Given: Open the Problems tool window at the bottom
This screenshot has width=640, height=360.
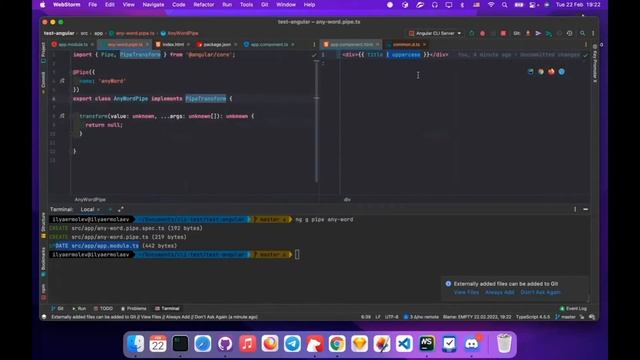Looking at the screenshot, I should click(x=133, y=309).
